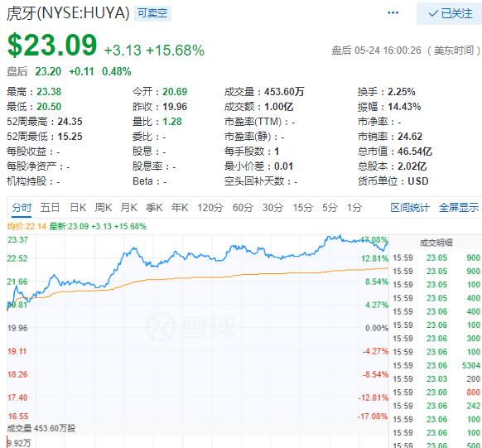Click the 可卖空 short-sell badge

tap(152, 13)
